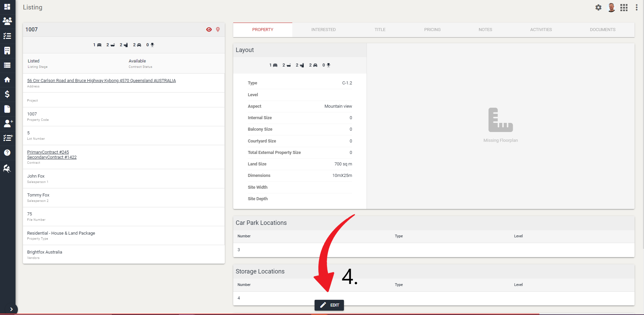
Task: Open the tasks checklist icon in sidebar
Action: 7,36
